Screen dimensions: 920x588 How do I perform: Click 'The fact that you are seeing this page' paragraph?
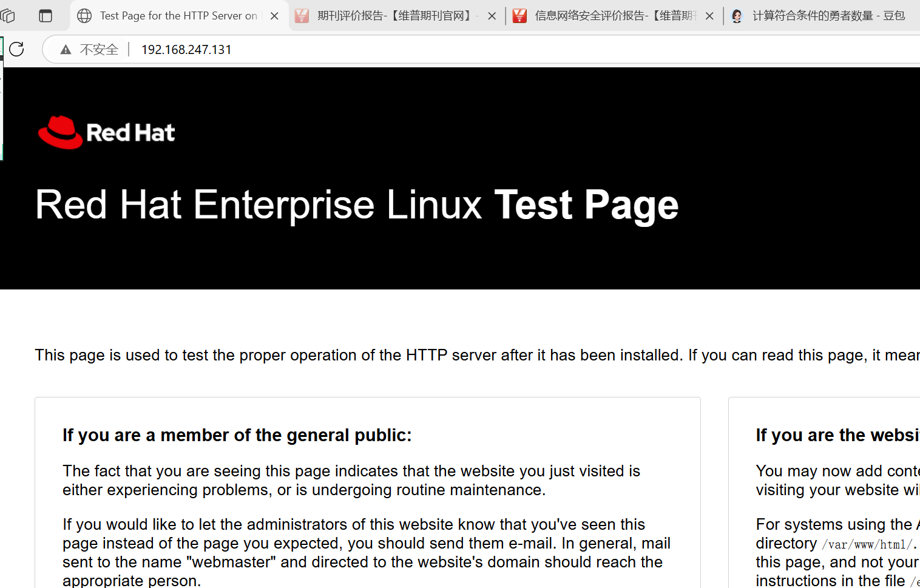[351, 480]
